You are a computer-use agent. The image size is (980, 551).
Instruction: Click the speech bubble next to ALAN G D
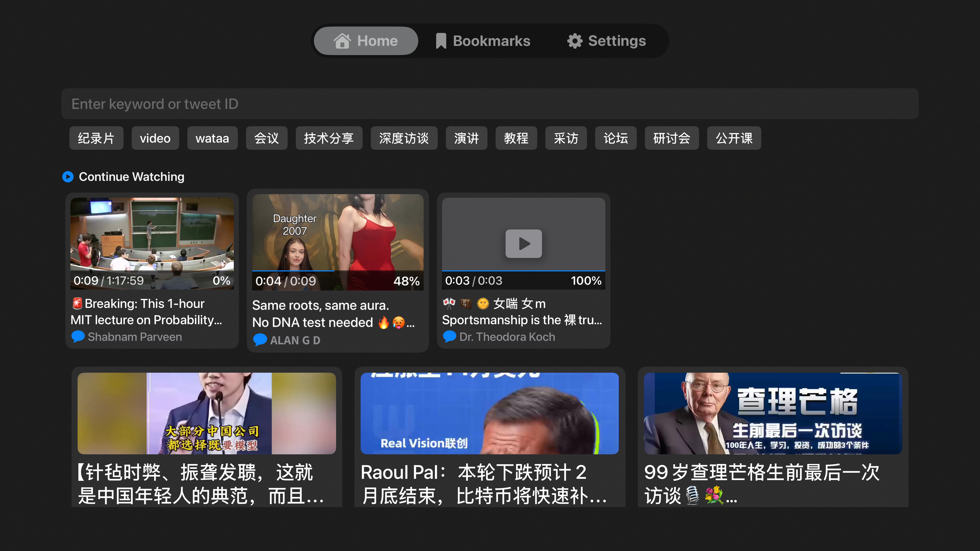(260, 340)
